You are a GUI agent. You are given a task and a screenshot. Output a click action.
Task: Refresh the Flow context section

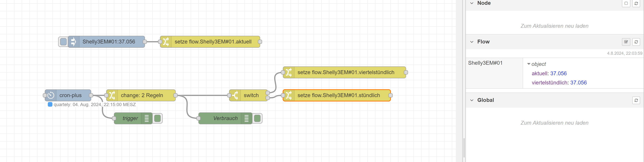636,42
